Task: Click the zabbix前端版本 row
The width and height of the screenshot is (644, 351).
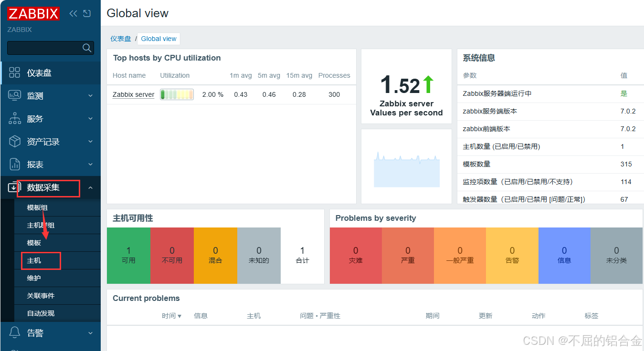Action: click(x=550, y=129)
